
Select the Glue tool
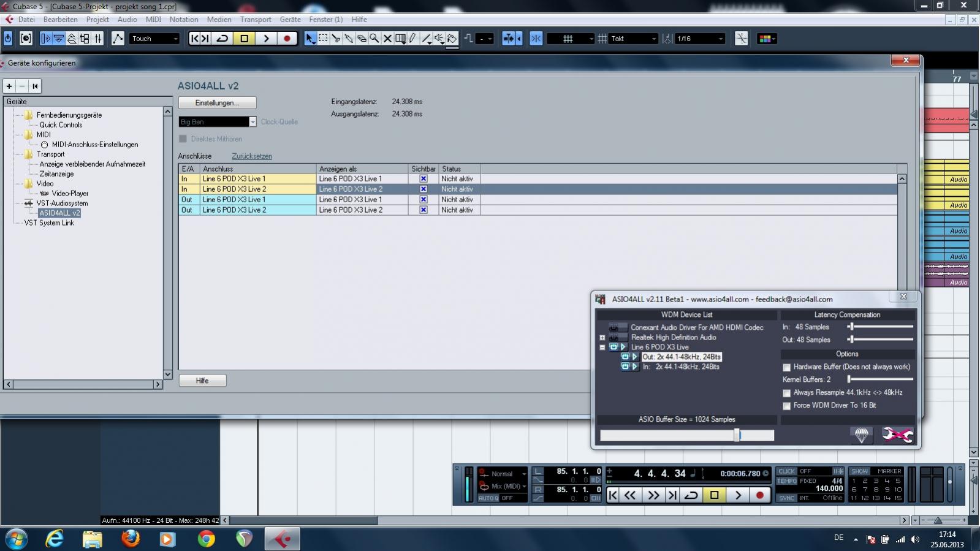[x=349, y=39]
